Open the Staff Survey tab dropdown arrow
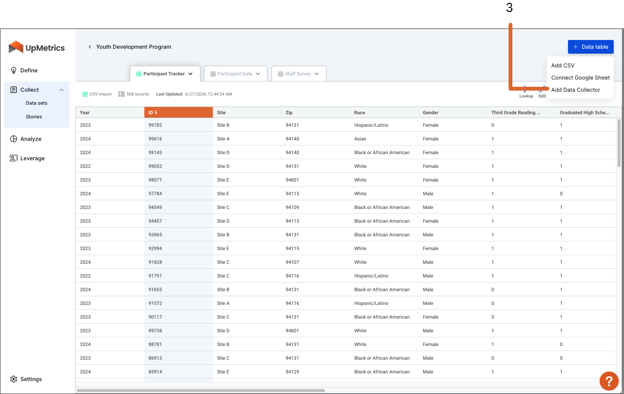The height and width of the screenshot is (394, 624). [x=317, y=74]
